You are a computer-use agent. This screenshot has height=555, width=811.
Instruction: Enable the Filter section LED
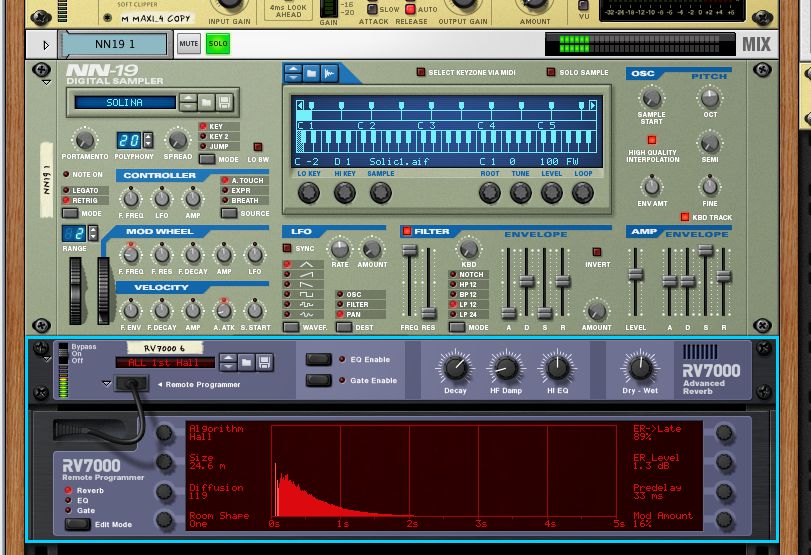407,231
